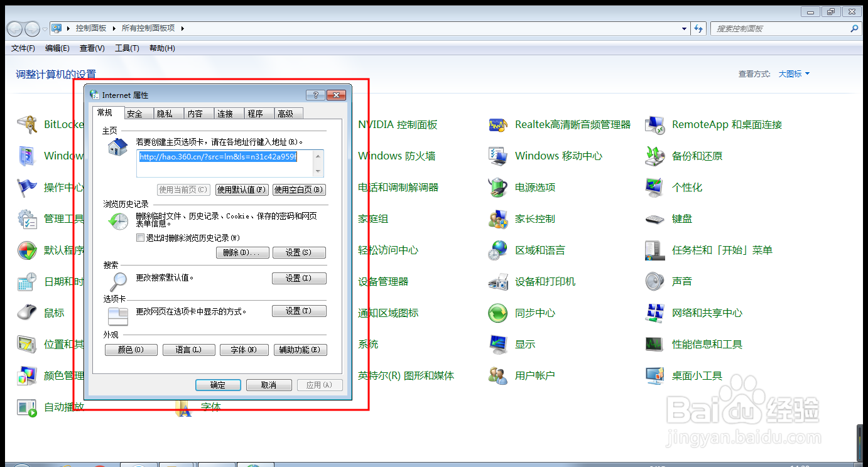Open AutoPlay icon
This screenshot has width=868, height=467.
tap(27, 407)
